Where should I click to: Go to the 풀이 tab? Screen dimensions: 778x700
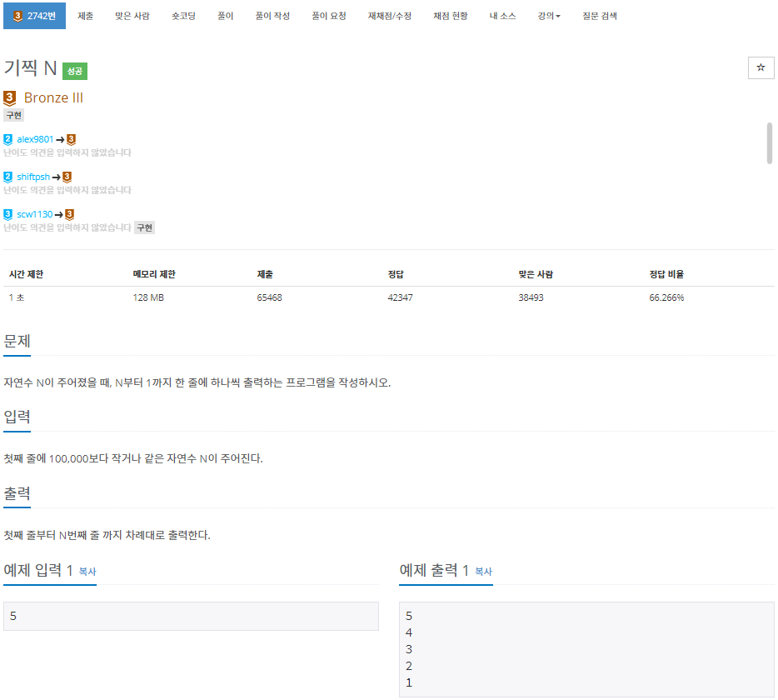[x=225, y=16]
